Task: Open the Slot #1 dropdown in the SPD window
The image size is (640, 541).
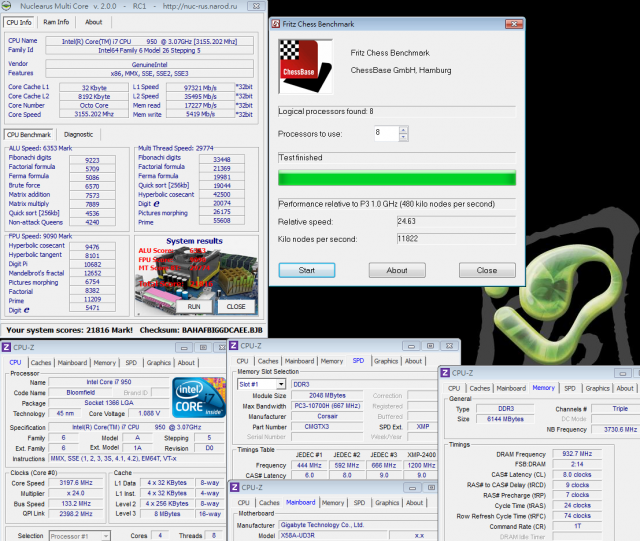Action: pyautogui.click(x=281, y=384)
